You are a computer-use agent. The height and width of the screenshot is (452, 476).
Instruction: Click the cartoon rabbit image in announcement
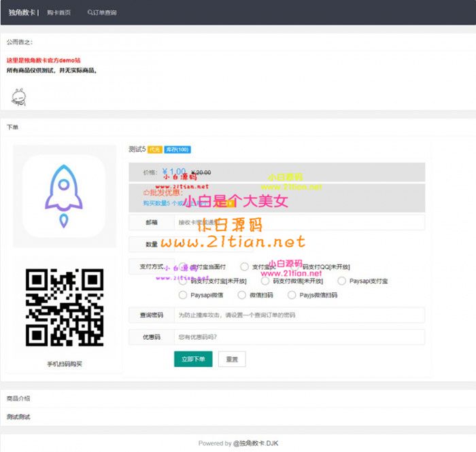pyautogui.click(x=18, y=97)
